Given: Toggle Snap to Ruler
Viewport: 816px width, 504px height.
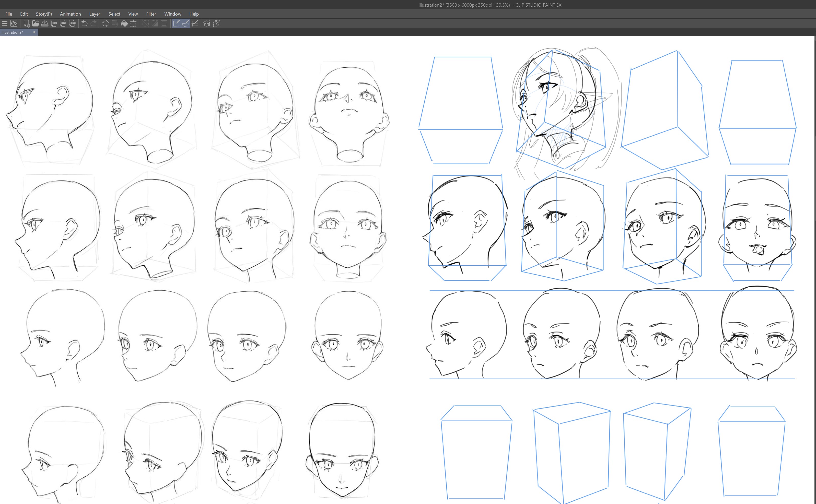Looking at the screenshot, I should click(x=176, y=23).
